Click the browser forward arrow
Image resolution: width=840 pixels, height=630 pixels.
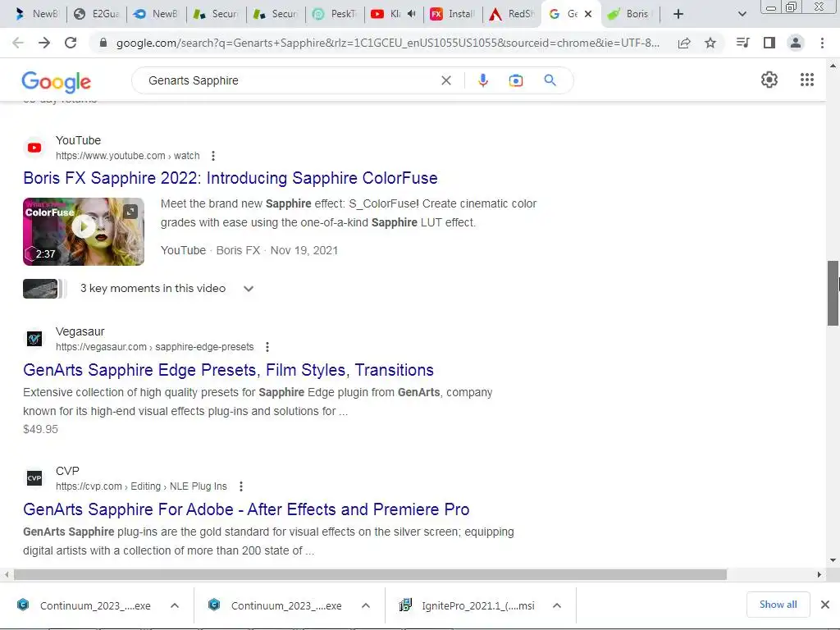pyautogui.click(x=44, y=43)
